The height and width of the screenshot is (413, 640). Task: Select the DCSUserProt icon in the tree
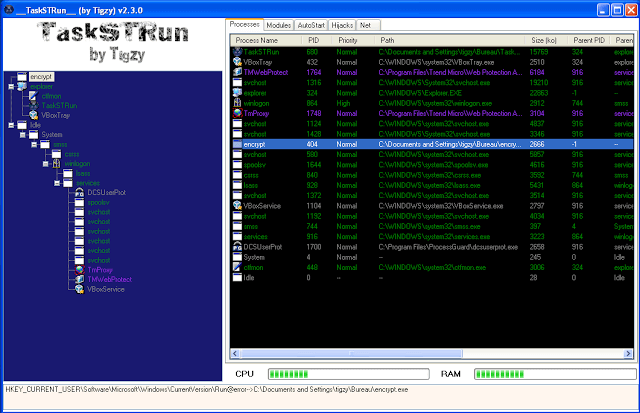[77, 192]
